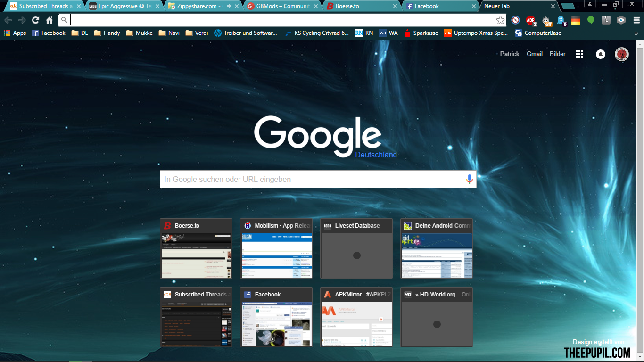Mute the Zippyshare tab audio speaker icon

(229, 6)
